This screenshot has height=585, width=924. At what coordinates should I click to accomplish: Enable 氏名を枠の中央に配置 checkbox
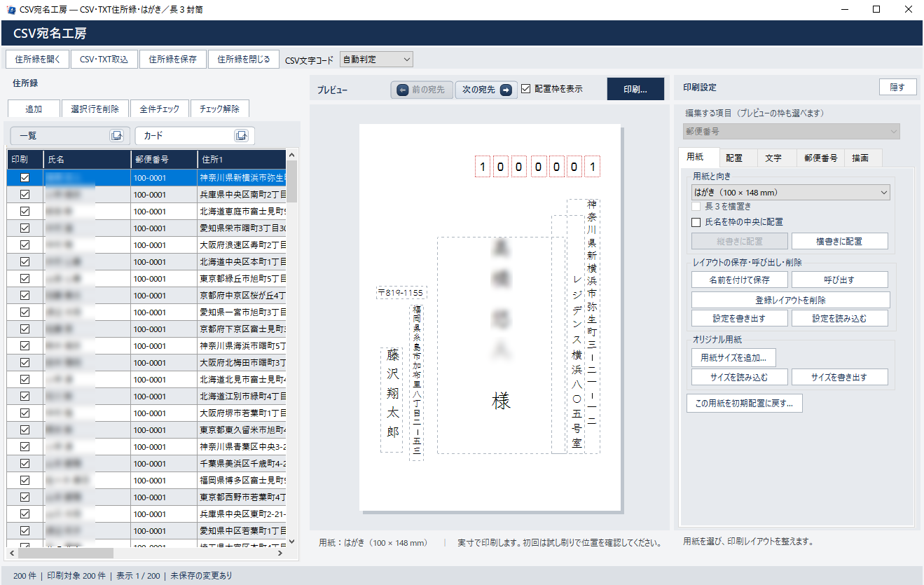(x=696, y=222)
